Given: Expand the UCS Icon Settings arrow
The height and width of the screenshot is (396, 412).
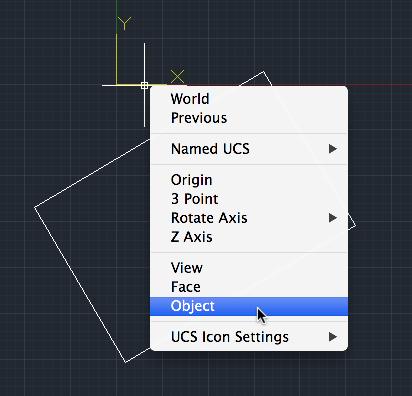Looking at the screenshot, I should [333, 337].
